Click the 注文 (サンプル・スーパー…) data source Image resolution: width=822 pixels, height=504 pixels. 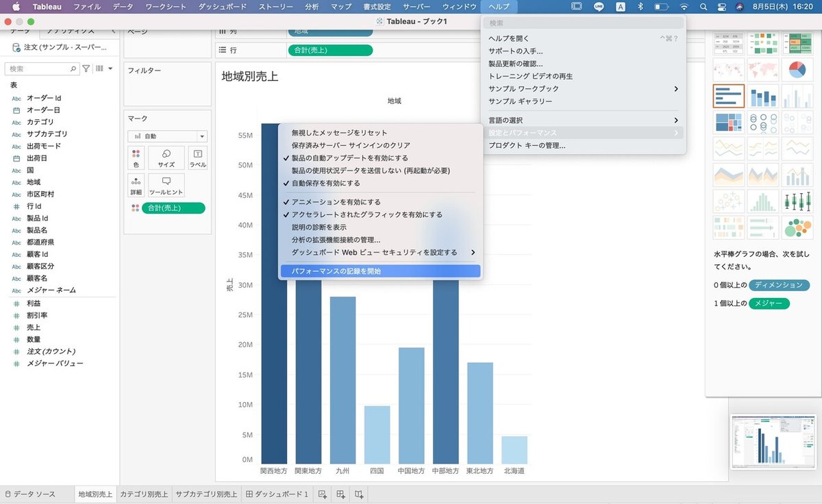coord(60,47)
